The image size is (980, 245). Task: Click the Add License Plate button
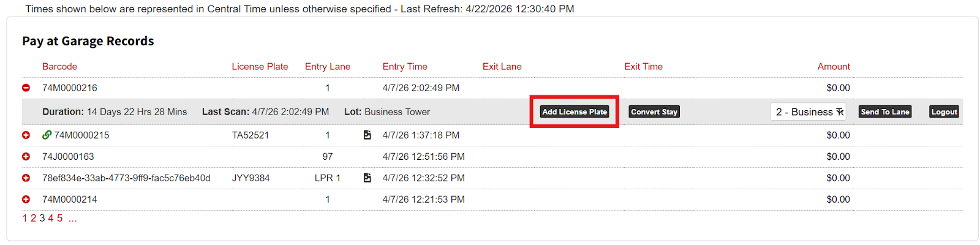575,111
